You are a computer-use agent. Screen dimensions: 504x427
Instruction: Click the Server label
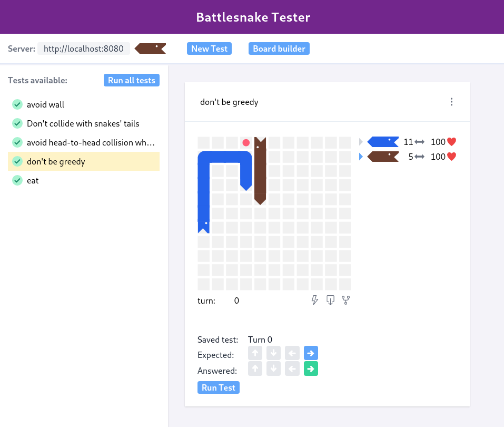pyautogui.click(x=22, y=48)
